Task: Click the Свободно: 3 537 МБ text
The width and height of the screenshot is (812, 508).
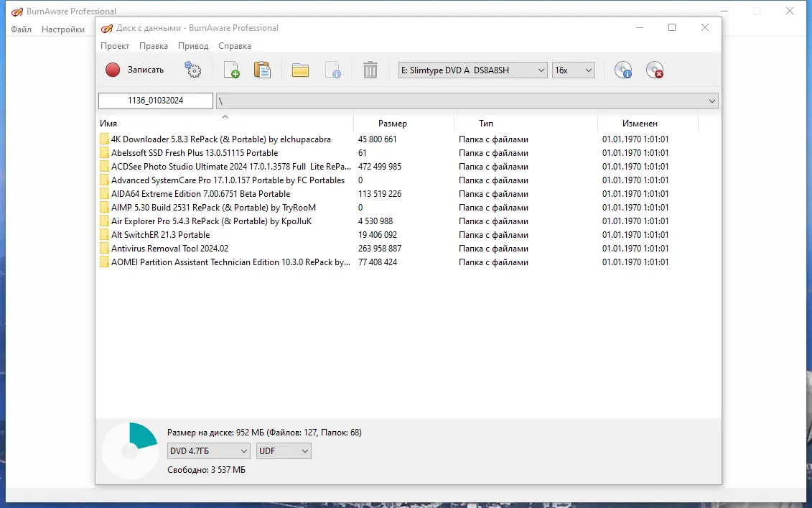Action: coord(206,470)
